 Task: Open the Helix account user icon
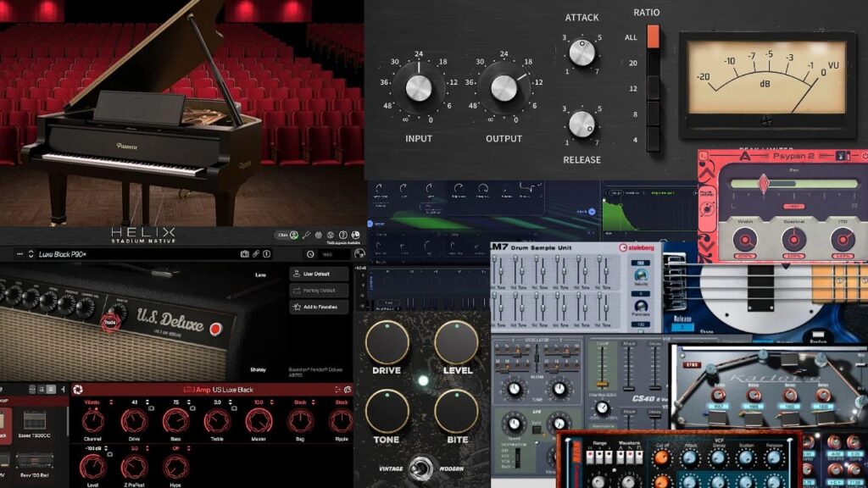[294, 236]
